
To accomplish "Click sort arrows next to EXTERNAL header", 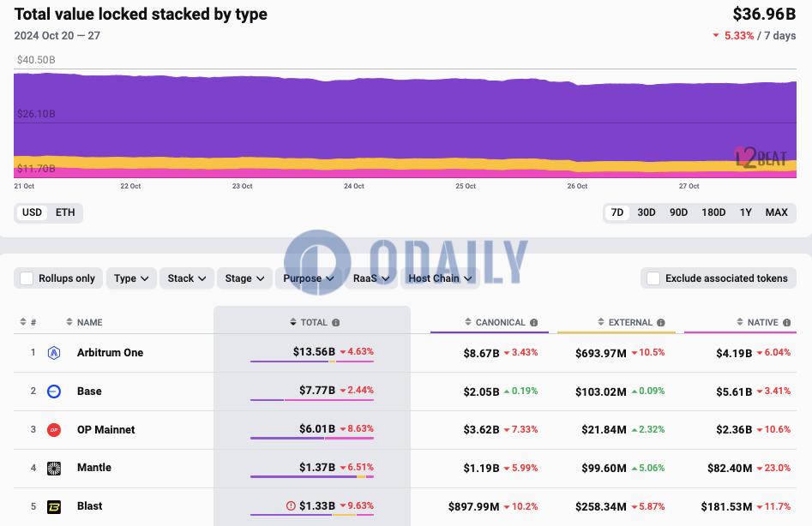I will [x=601, y=322].
